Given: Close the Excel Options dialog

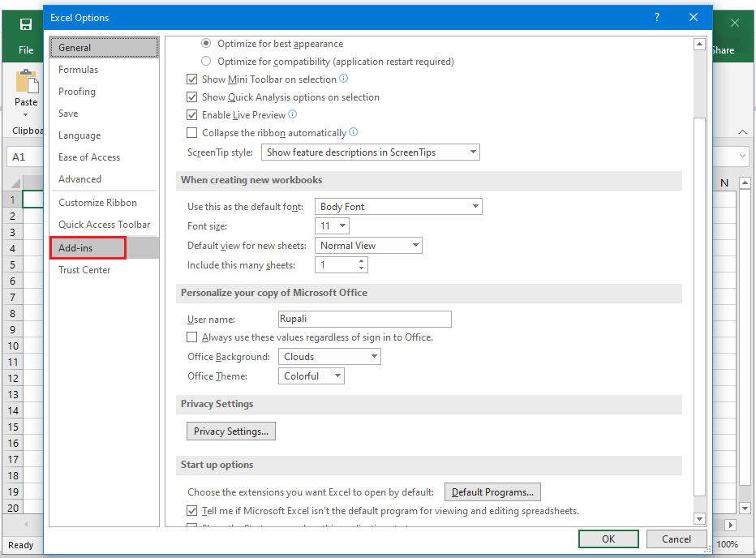Looking at the screenshot, I should [694, 17].
